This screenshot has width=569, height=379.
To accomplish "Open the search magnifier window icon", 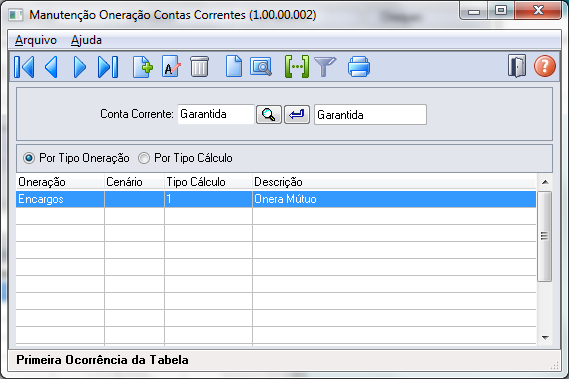I will 261,67.
